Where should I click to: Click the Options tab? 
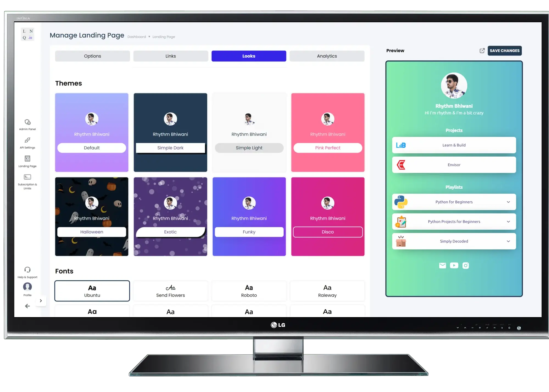pyautogui.click(x=93, y=56)
